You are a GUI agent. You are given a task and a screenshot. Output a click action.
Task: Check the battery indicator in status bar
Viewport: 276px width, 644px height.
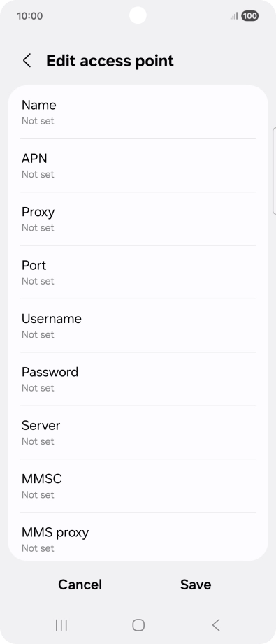tap(249, 16)
